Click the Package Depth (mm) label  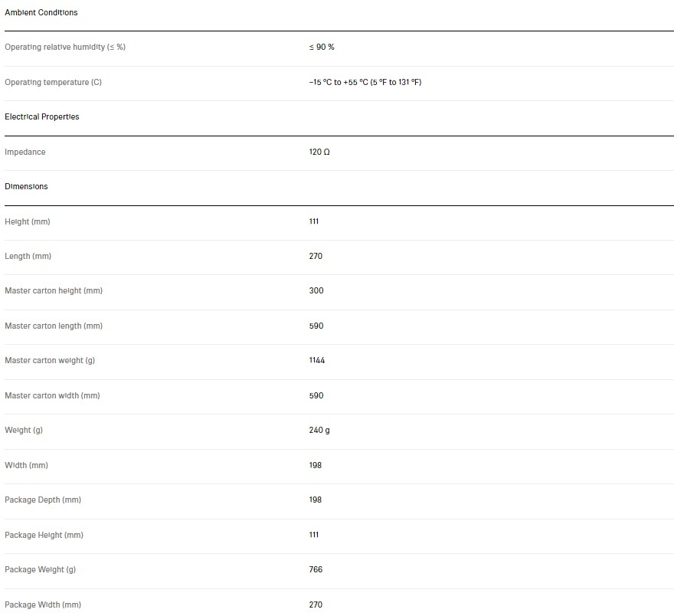coord(43,500)
